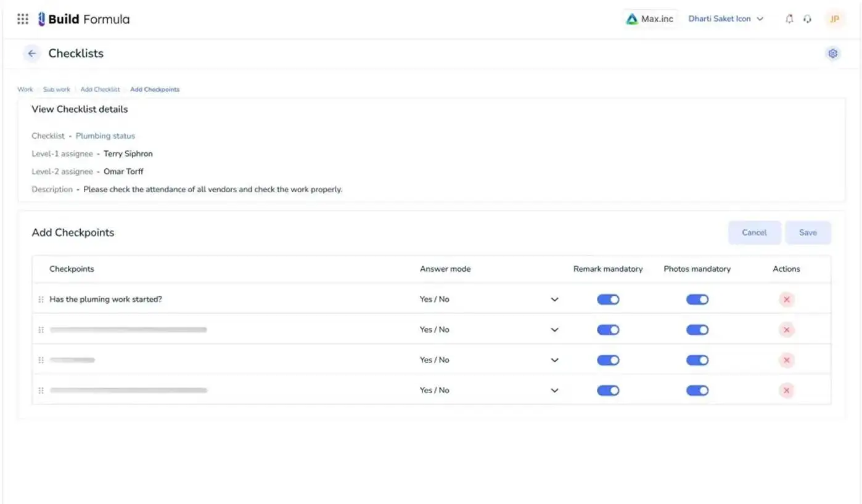Image resolution: width=862 pixels, height=504 pixels.
Task: Click the drag handle of the first checkpoint
Action: point(41,299)
